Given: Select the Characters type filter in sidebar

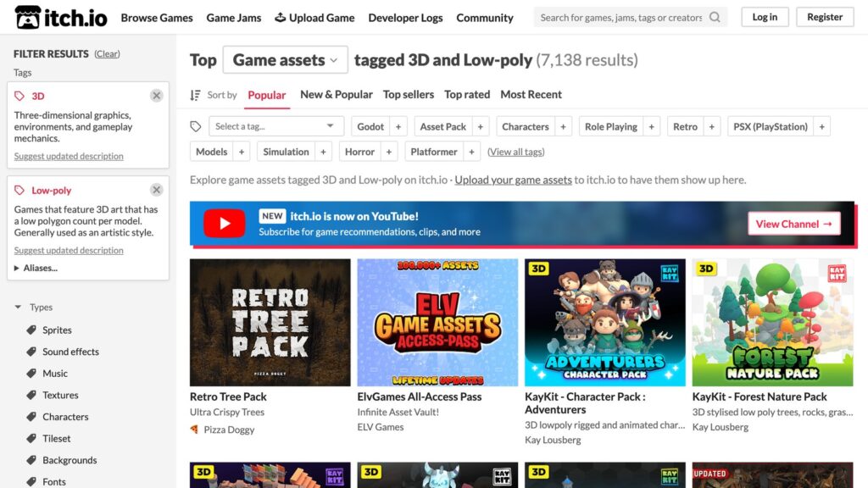Looking at the screenshot, I should [x=65, y=417].
